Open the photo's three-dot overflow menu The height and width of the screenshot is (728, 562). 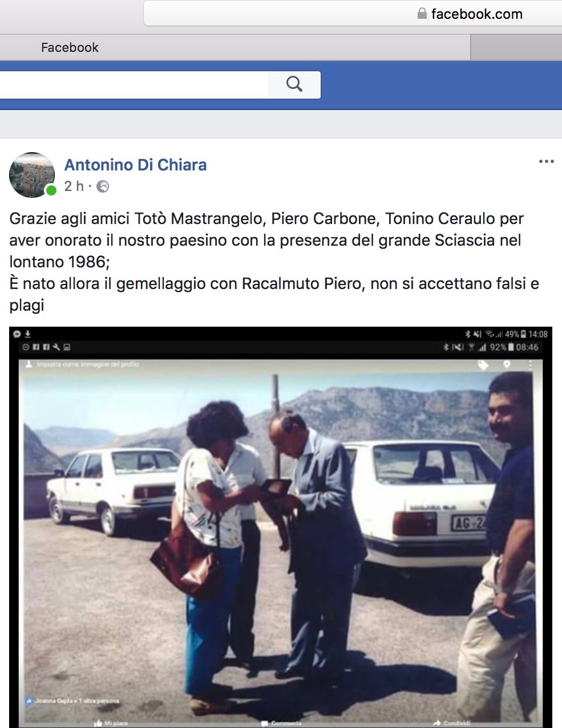pos(530,365)
